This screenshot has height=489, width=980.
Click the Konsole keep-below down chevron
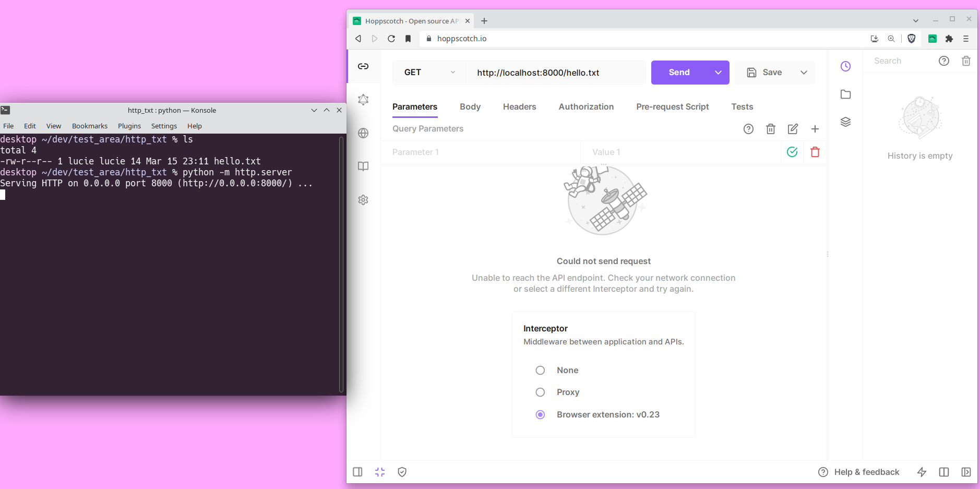click(x=314, y=110)
